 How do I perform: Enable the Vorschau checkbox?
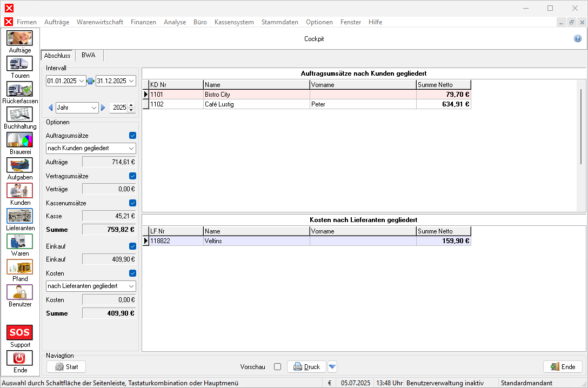pos(277,367)
